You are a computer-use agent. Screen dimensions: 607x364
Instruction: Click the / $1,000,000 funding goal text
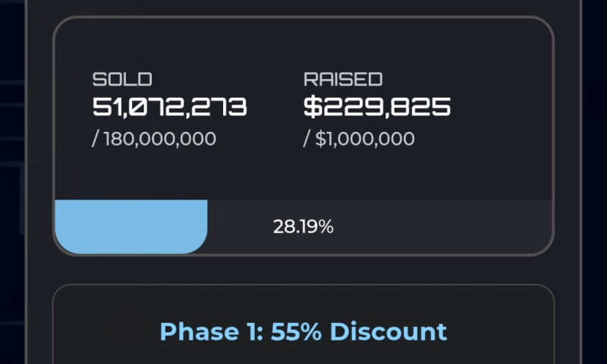click(359, 139)
